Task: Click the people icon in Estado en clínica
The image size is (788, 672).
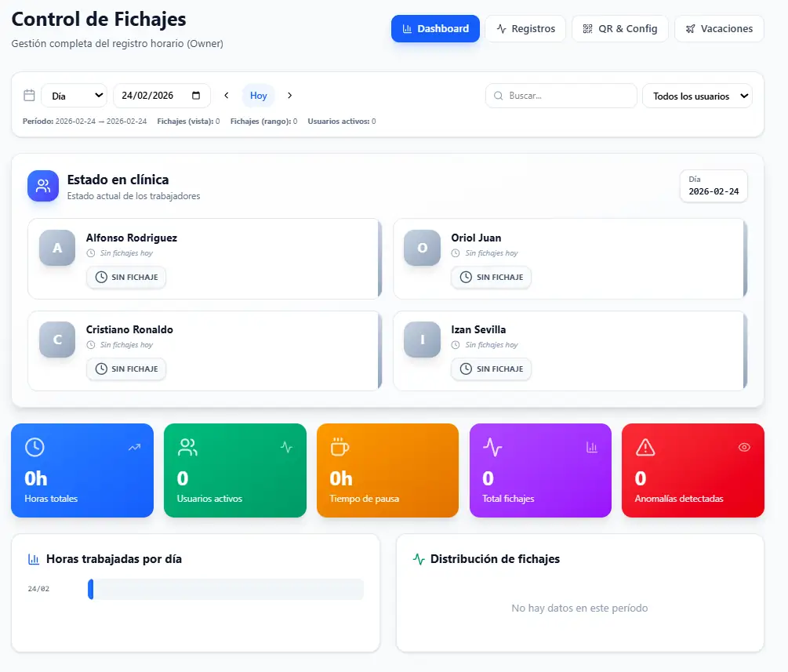Action: 43,186
